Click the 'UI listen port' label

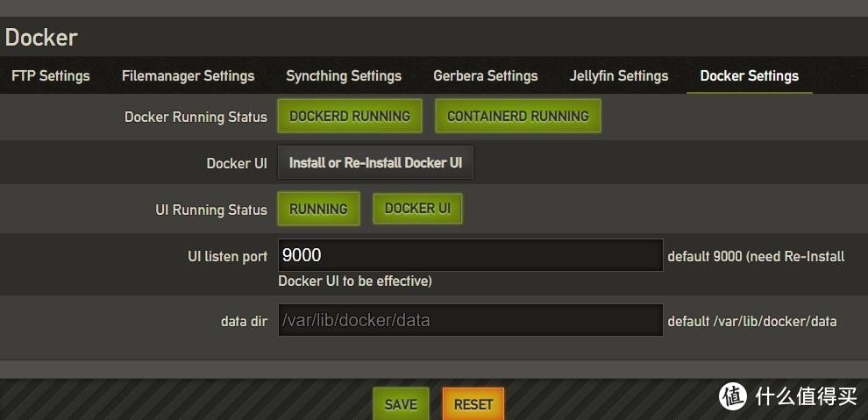[227, 256]
